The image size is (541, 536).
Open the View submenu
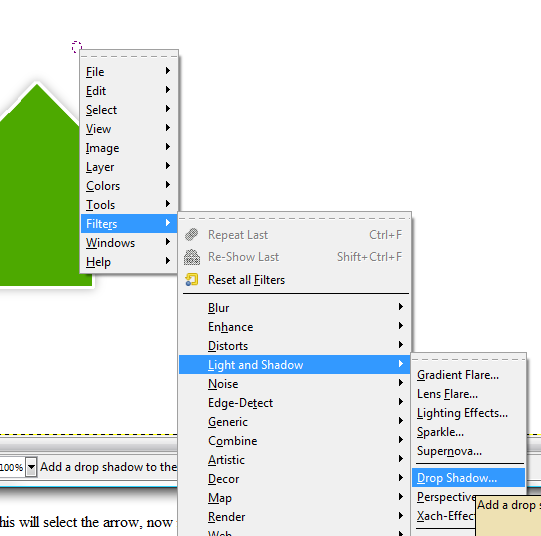[x=129, y=129]
